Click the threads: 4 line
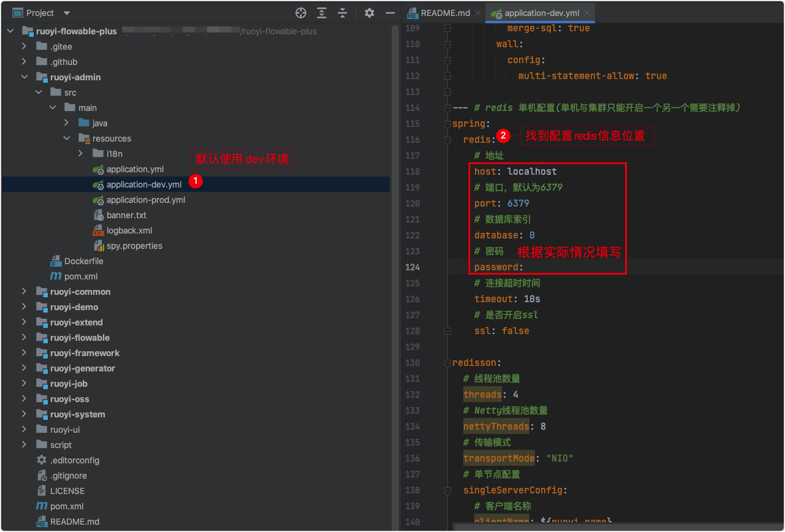This screenshot has height=532, width=785. pos(491,395)
